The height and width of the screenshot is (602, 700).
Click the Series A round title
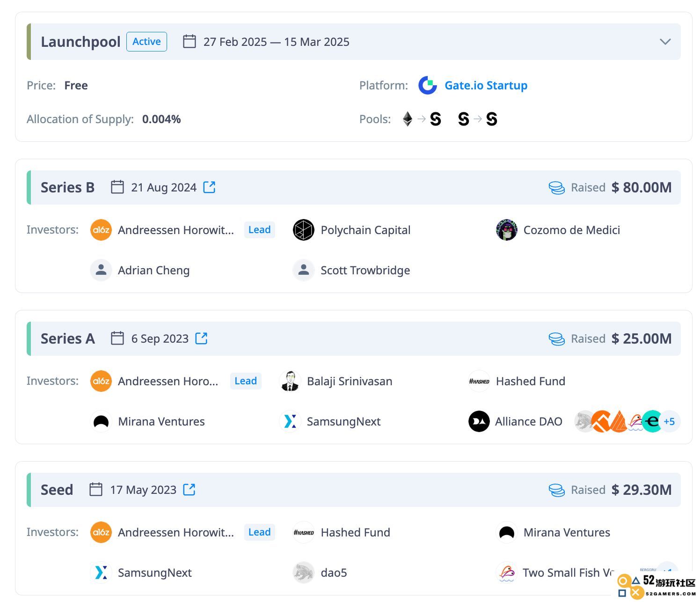[67, 338]
